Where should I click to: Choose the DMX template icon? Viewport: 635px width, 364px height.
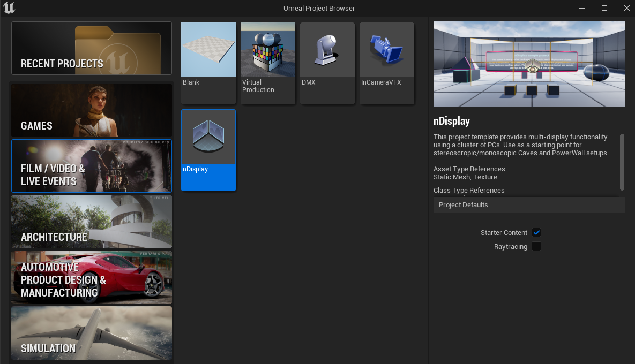coord(327,50)
